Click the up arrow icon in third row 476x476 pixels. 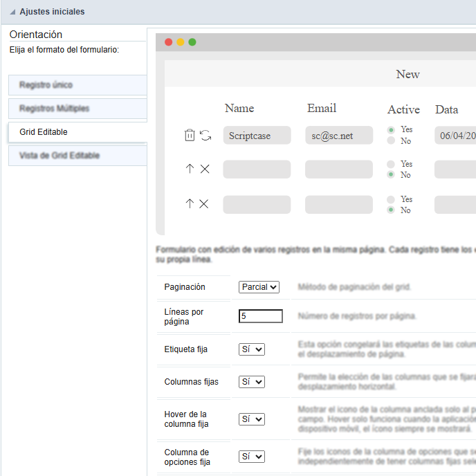coord(190,203)
